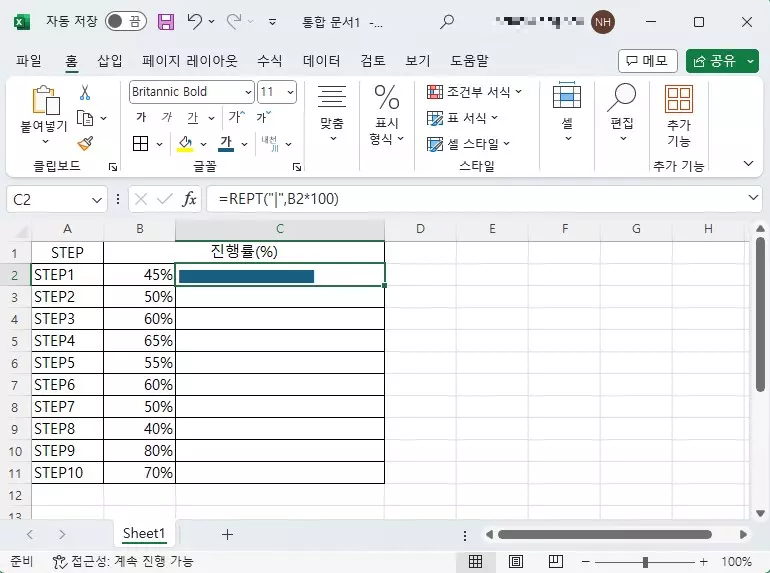This screenshot has width=770, height=573.
Task: Open the Cells group
Action: click(567, 112)
